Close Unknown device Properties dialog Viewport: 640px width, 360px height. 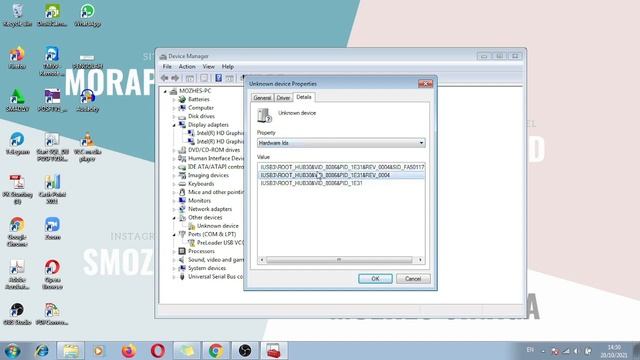coord(425,84)
